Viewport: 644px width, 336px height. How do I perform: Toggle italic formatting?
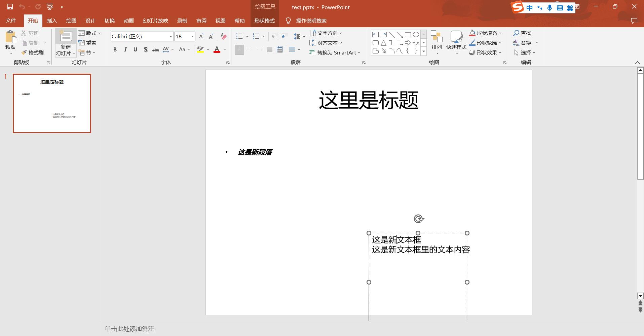point(125,49)
